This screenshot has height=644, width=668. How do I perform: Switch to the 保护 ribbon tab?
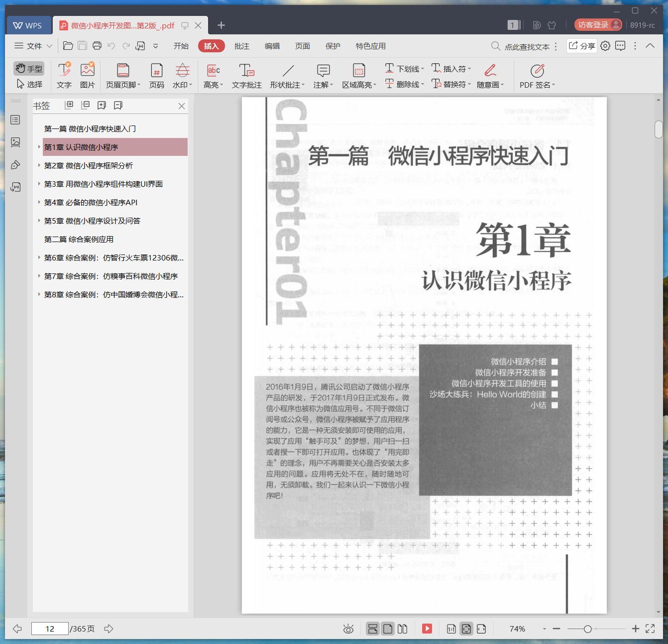tap(333, 46)
